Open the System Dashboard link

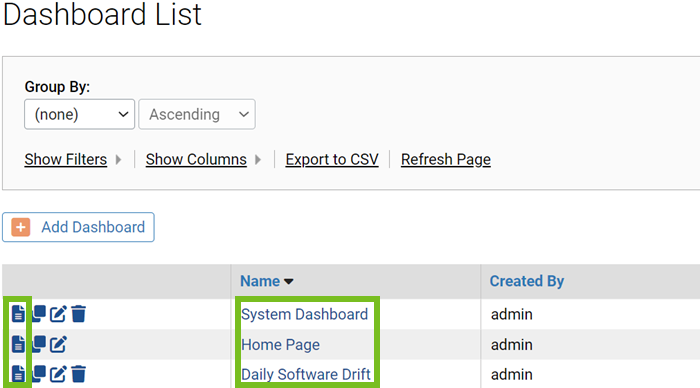[304, 314]
